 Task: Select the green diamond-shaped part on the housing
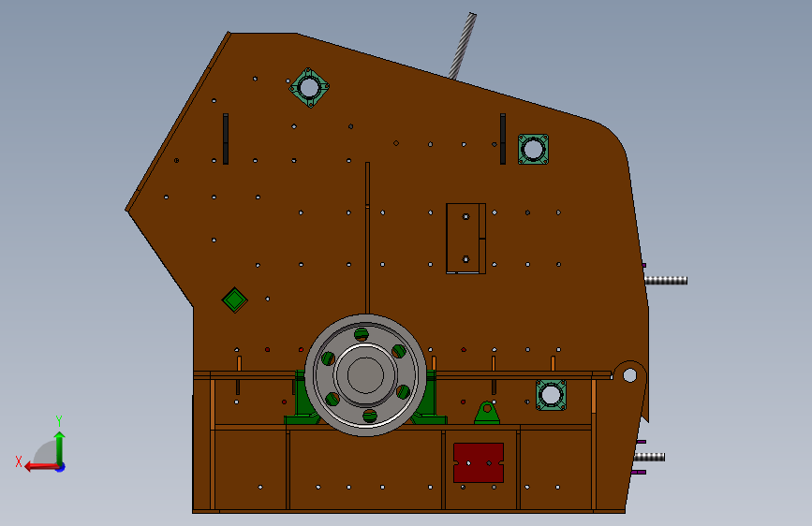pos(234,300)
